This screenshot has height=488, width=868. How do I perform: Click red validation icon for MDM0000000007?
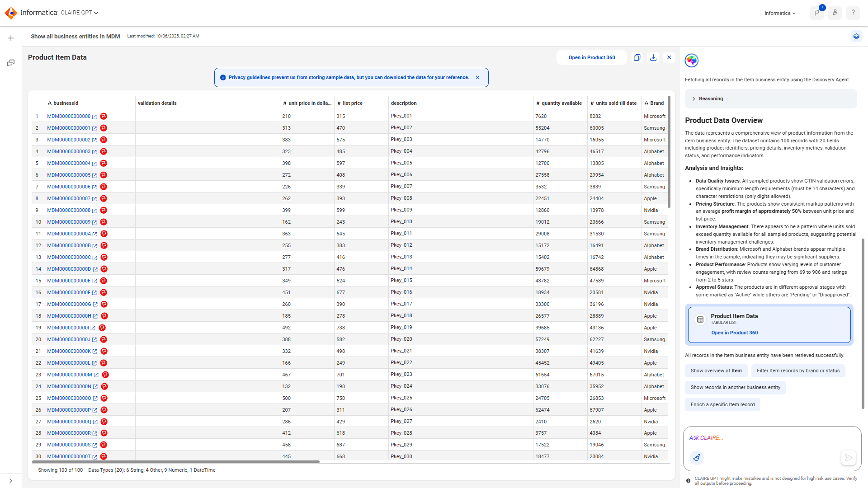click(104, 198)
